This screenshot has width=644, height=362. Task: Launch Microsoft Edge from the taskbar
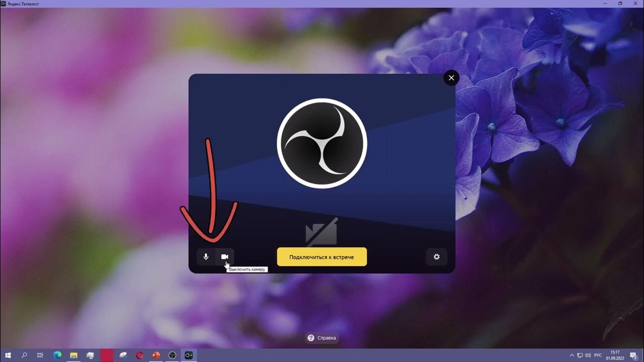(x=57, y=355)
